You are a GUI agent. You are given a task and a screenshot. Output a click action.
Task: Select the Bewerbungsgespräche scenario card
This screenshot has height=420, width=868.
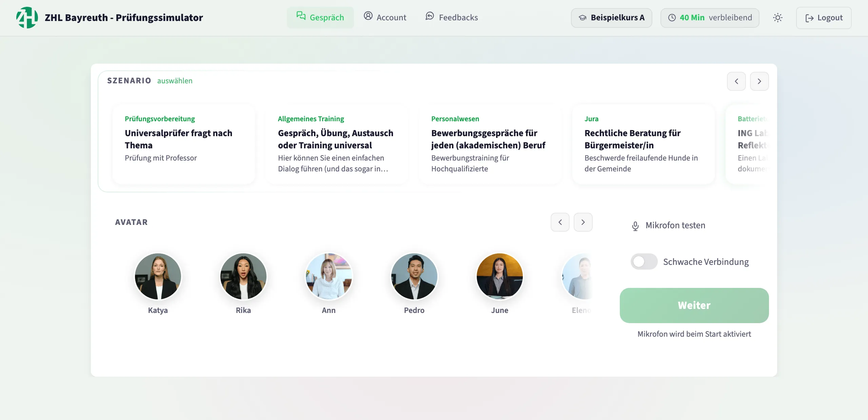[490, 145]
